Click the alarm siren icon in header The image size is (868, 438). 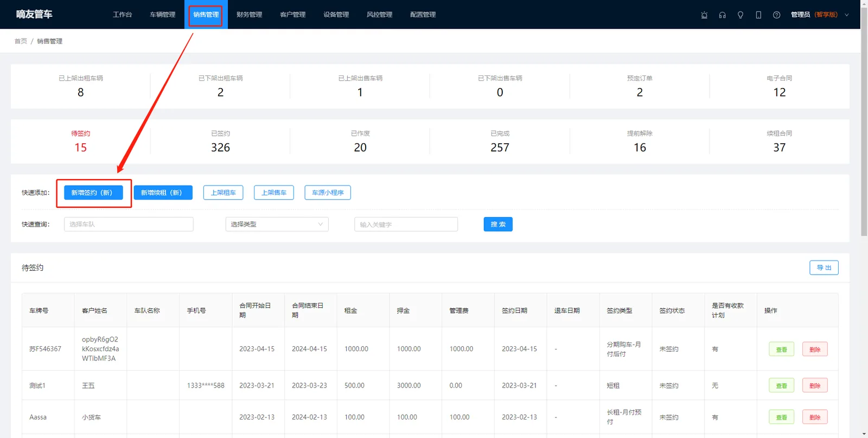click(704, 15)
